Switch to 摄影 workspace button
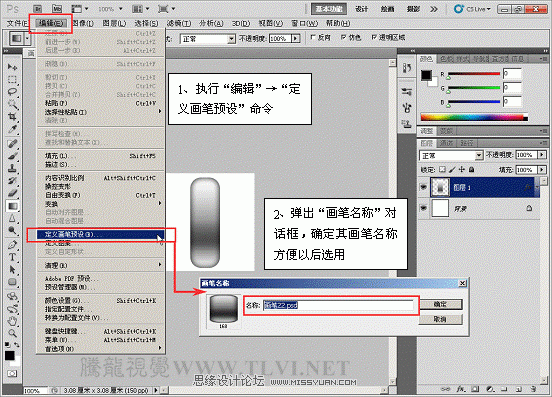This screenshot has width=552, height=397. 413,9
